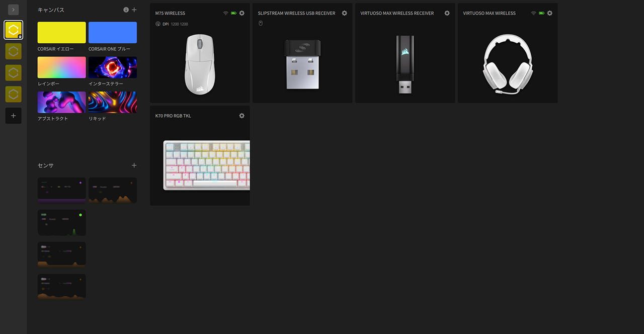The width and height of the screenshot is (644, 334).
Task: Open the M75 WIRELESS mouse image
Action: (x=200, y=64)
